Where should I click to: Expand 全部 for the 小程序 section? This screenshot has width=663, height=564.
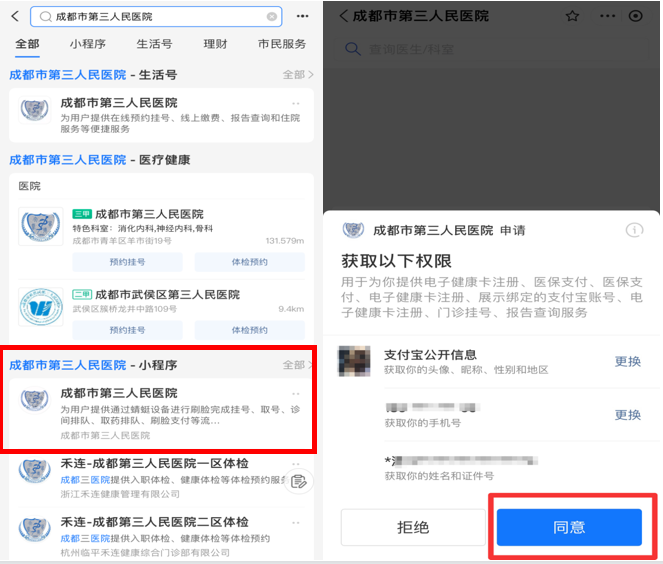298,365
